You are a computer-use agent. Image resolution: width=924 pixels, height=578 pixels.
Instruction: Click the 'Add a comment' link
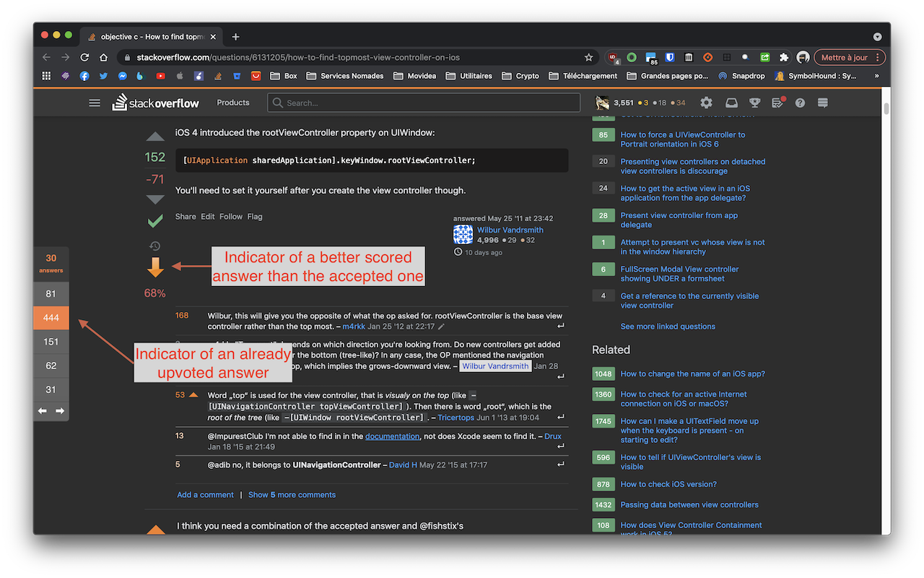[x=205, y=494]
